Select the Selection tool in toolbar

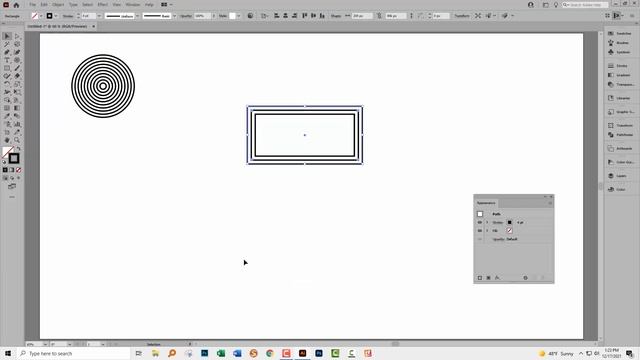[x=7, y=36]
